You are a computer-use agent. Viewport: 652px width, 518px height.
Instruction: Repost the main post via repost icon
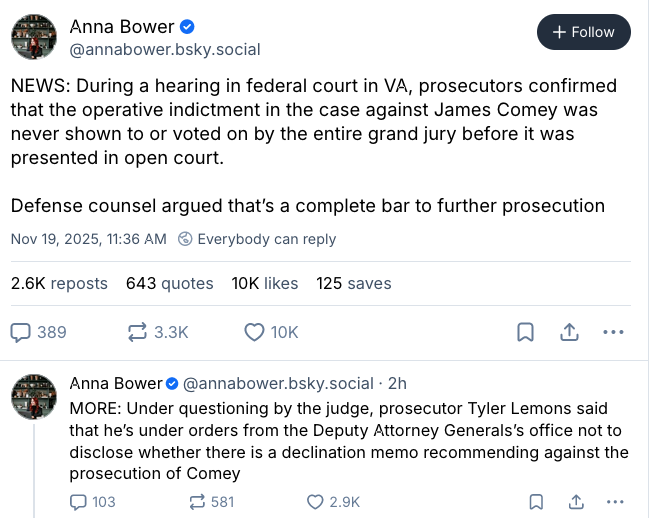click(137, 332)
